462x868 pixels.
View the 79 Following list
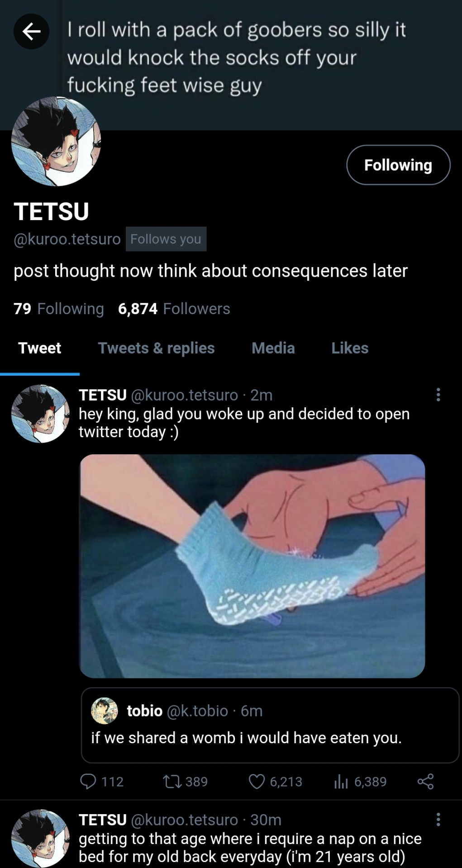tap(59, 309)
